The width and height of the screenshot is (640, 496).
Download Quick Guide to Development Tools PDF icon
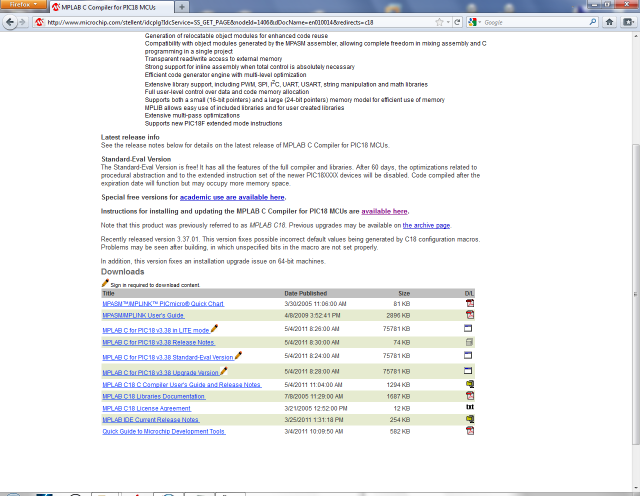pyautogui.click(x=470, y=431)
